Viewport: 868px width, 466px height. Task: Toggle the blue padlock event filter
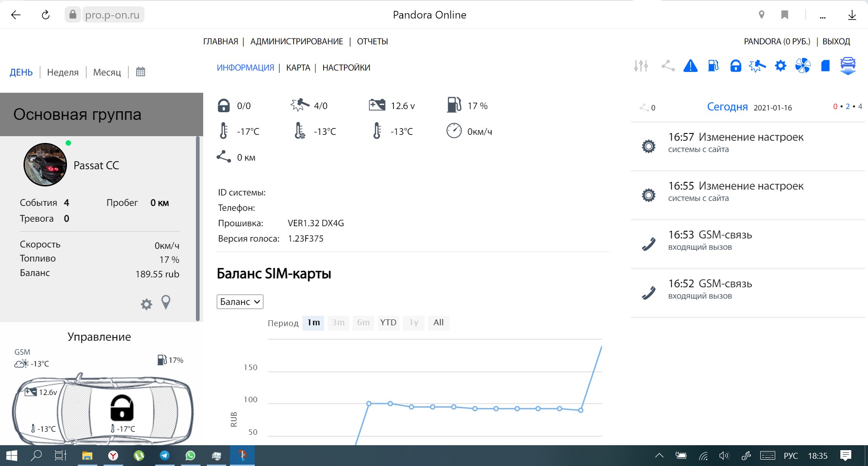point(735,66)
